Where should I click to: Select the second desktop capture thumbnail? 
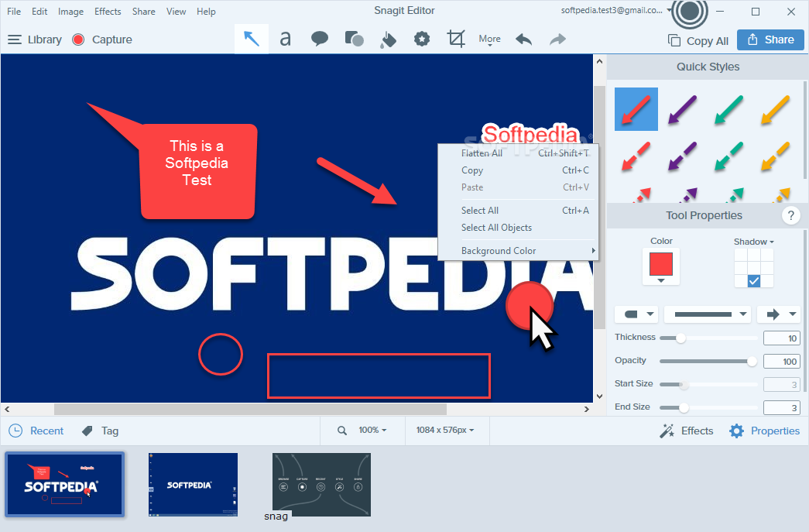[x=193, y=485]
